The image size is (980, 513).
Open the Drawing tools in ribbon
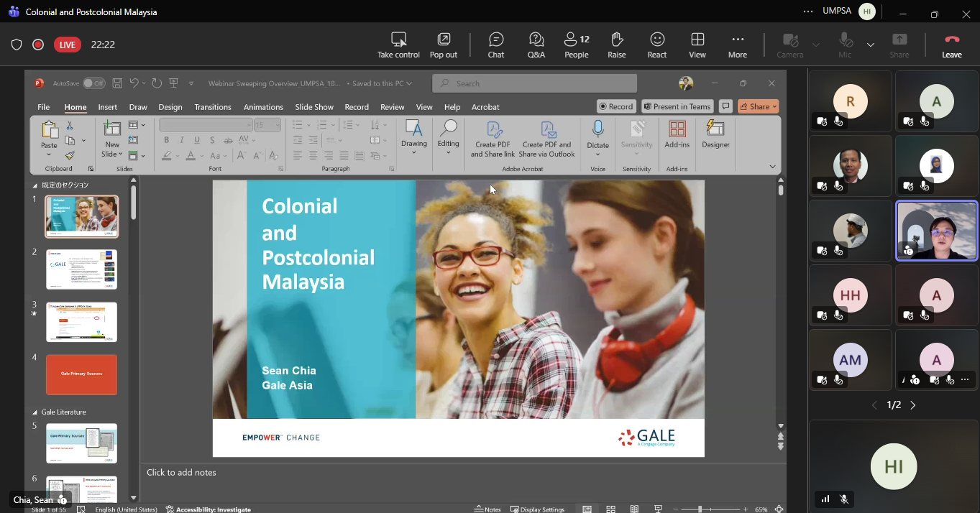click(414, 138)
